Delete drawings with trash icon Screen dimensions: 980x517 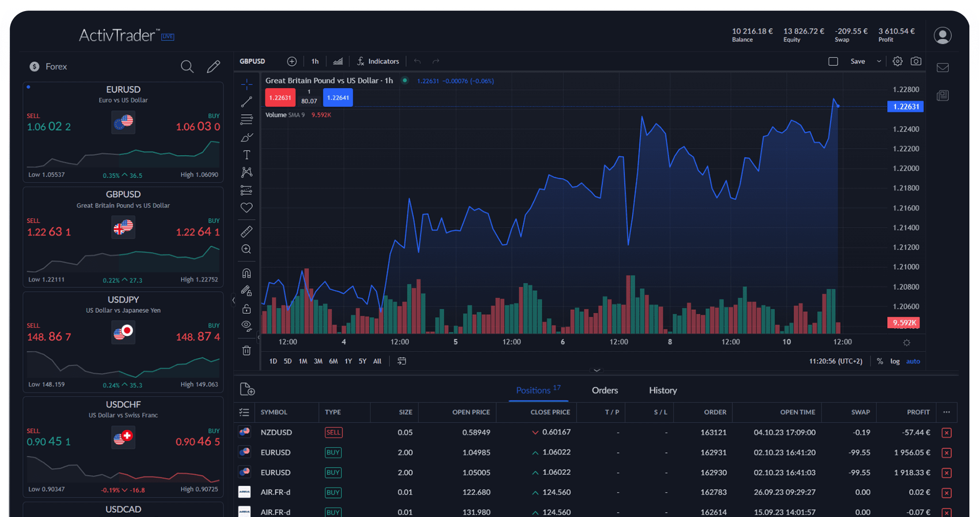[247, 350]
